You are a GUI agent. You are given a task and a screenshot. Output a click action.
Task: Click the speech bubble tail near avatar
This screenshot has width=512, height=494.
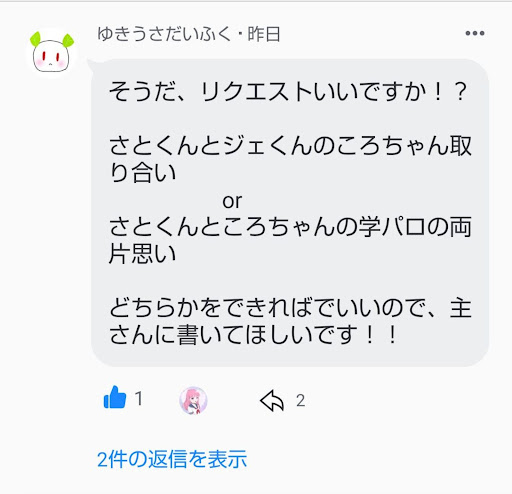coord(92,66)
